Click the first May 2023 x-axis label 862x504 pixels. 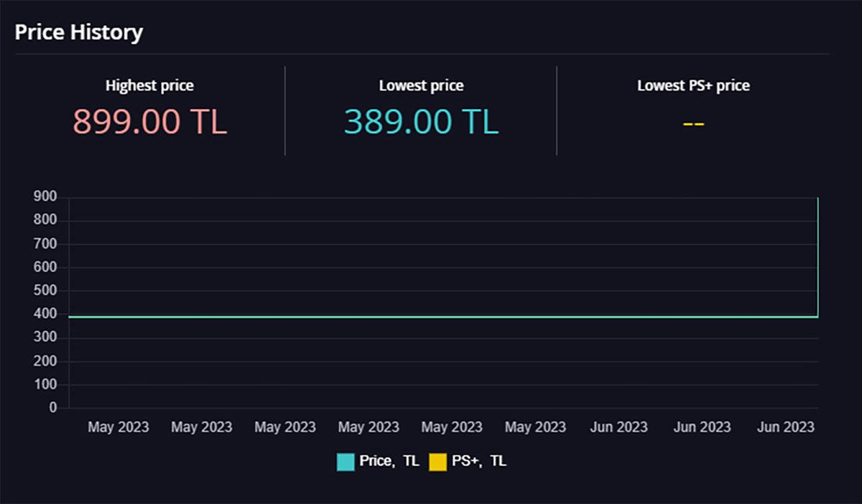tap(119, 427)
